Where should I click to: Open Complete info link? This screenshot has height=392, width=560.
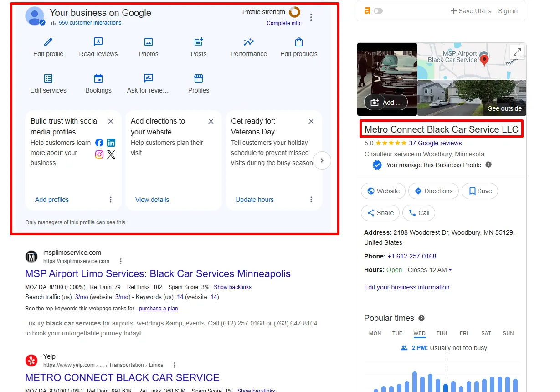283,23
